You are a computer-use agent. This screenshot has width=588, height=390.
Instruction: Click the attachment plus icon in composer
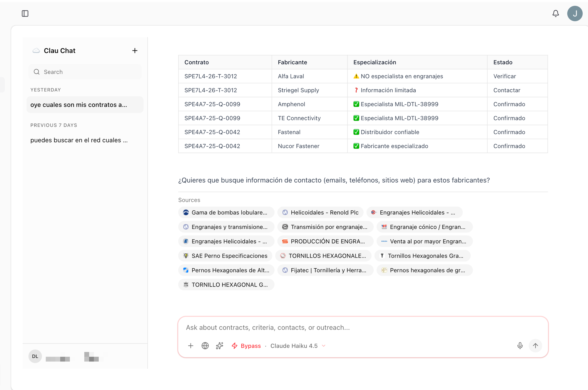coord(191,346)
